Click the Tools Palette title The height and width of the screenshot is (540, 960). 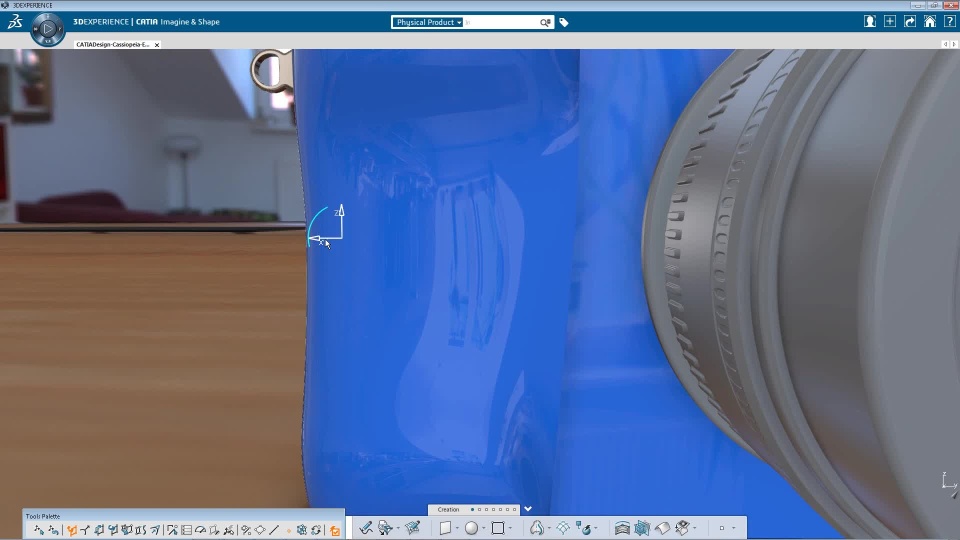click(x=43, y=516)
